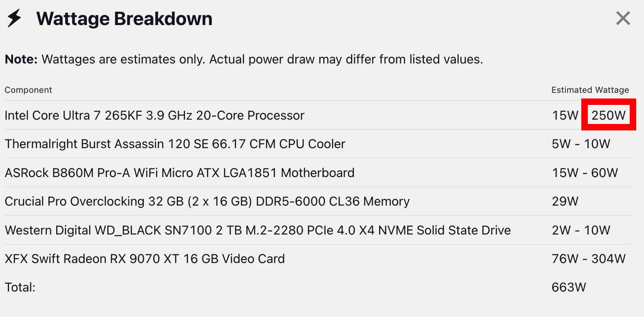
Task: Click the 15W - 60W motherboard wattage
Action: click(x=585, y=173)
